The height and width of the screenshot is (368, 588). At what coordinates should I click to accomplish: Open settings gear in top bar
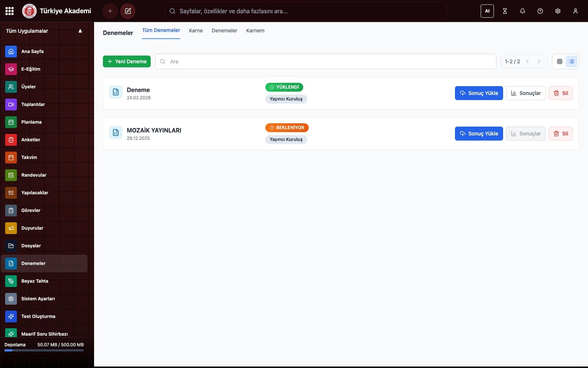558,11
